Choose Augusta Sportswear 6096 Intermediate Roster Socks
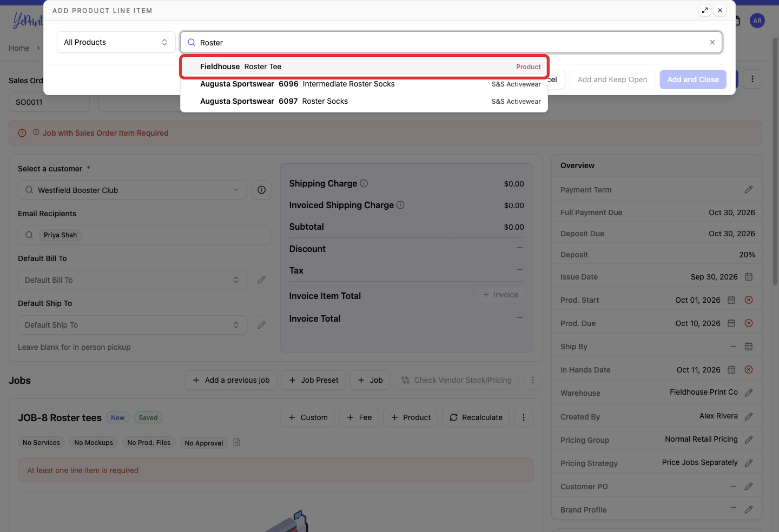Viewport: 779px width, 532px height. 364,84
